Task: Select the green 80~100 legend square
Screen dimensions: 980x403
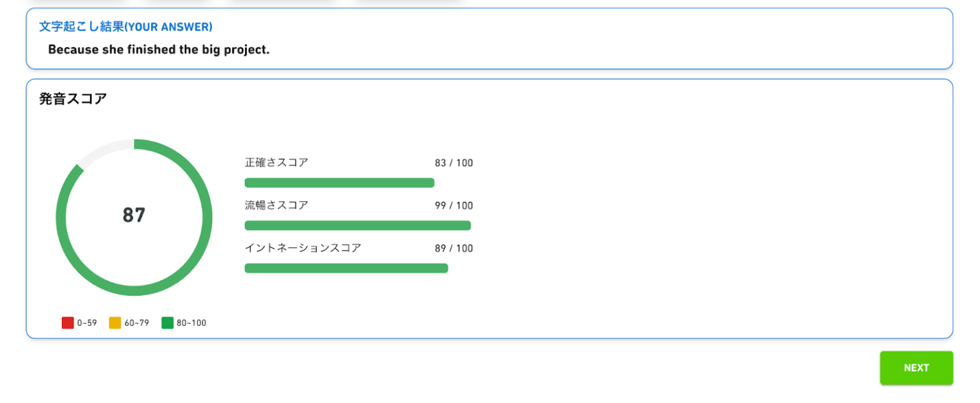Action: click(169, 323)
